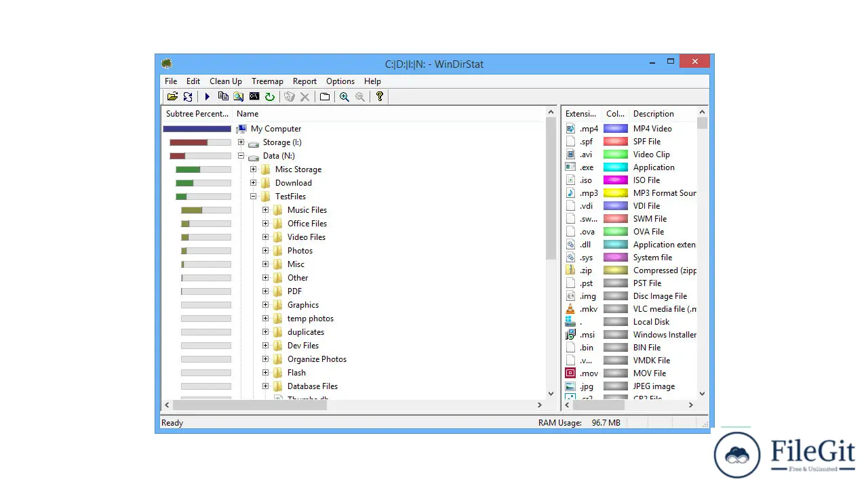Expand the Download folder
Screen dimensions: 868x488
coord(253,183)
